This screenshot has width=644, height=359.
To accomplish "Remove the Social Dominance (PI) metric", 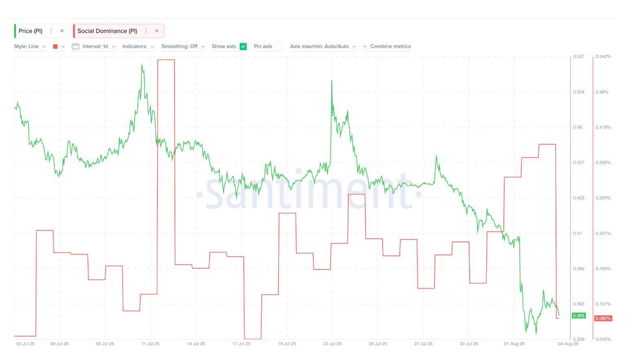I will point(157,31).
